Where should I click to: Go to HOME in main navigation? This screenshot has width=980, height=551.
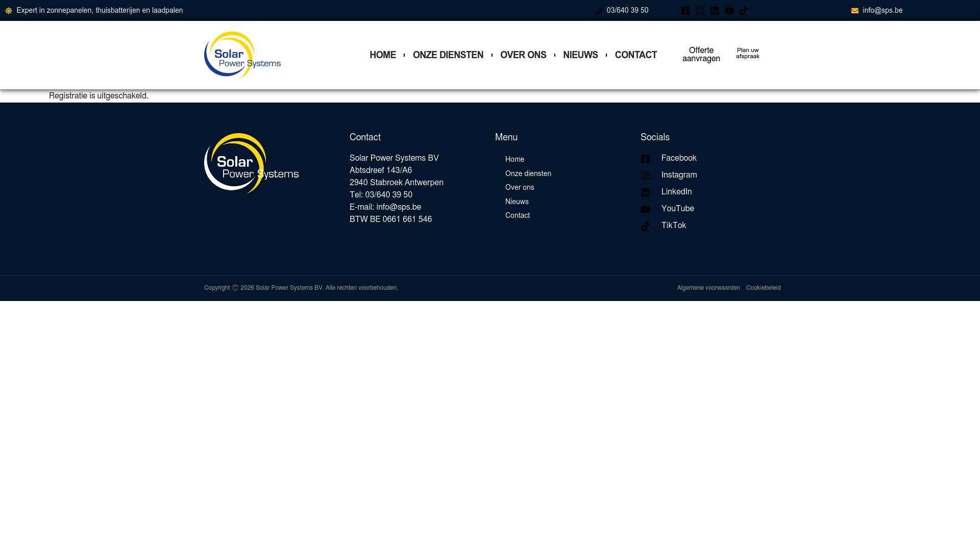click(383, 55)
